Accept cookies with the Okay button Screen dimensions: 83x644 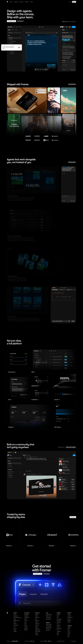coord(19,47)
